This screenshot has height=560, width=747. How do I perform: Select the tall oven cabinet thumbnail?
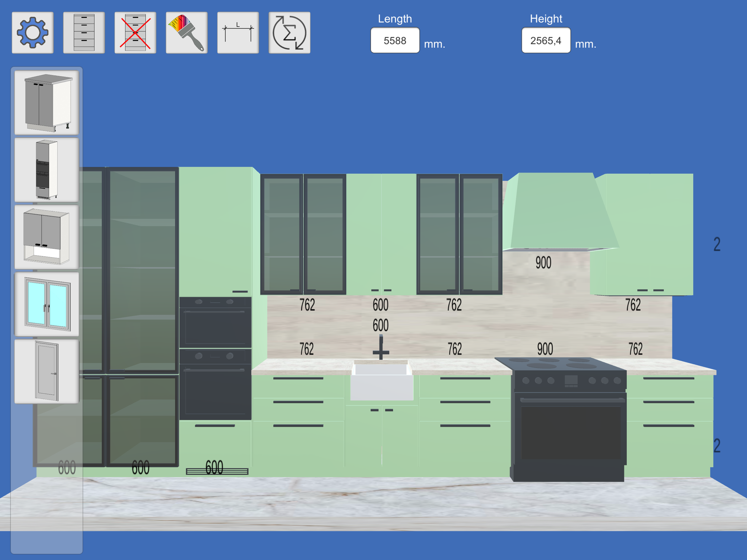(x=47, y=170)
